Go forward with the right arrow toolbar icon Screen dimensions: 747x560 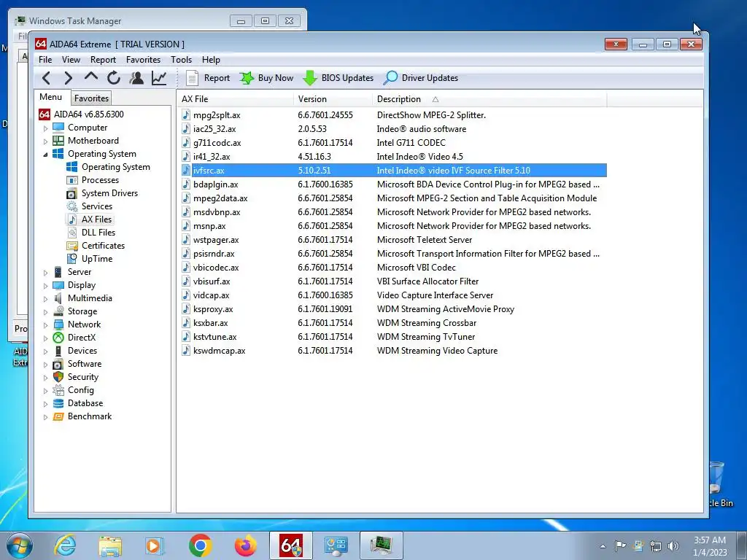pyautogui.click(x=68, y=77)
